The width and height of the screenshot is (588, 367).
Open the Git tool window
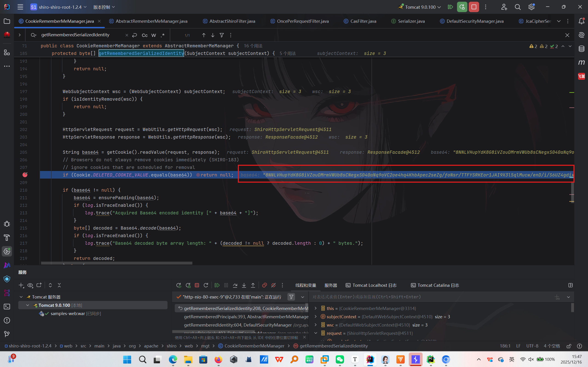(7, 334)
